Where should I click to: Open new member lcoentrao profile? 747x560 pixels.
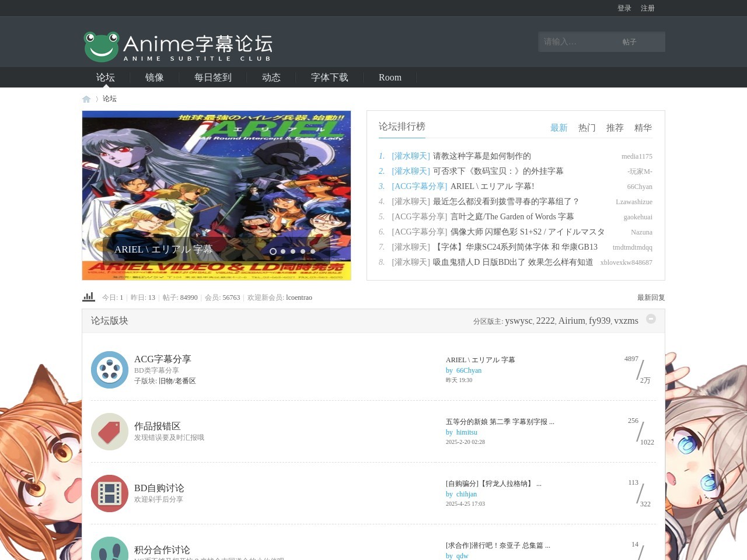pos(299,297)
